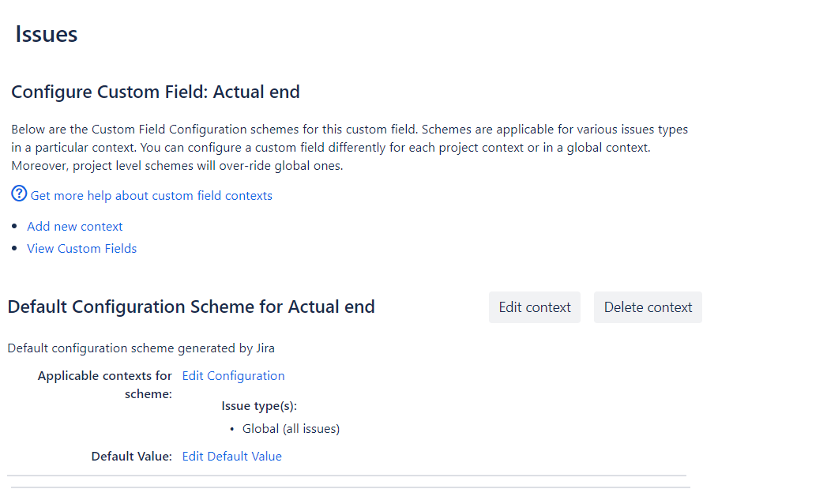
Task: Click the Issues page heading
Action: tap(46, 34)
